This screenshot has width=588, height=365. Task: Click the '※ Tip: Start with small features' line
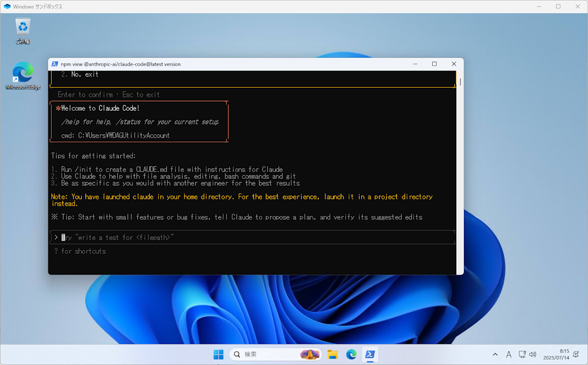[237, 217]
